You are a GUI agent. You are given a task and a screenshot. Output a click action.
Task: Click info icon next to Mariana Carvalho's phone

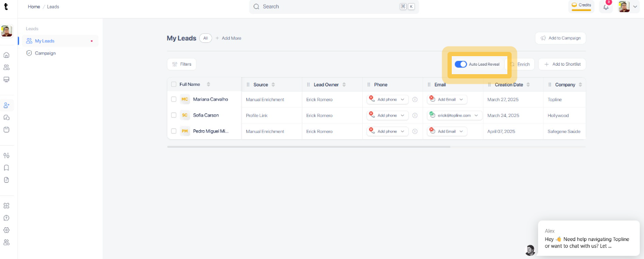click(x=415, y=100)
